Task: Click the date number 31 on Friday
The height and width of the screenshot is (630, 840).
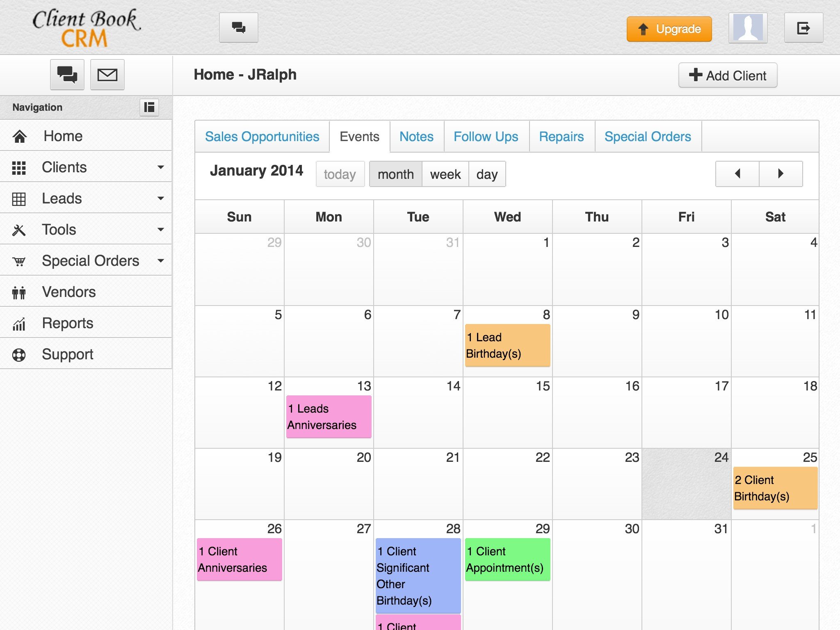Action: (721, 529)
